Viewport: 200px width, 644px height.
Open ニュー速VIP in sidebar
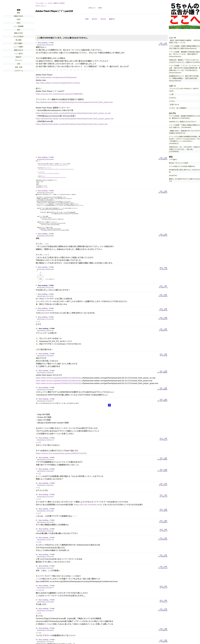tap(18, 53)
